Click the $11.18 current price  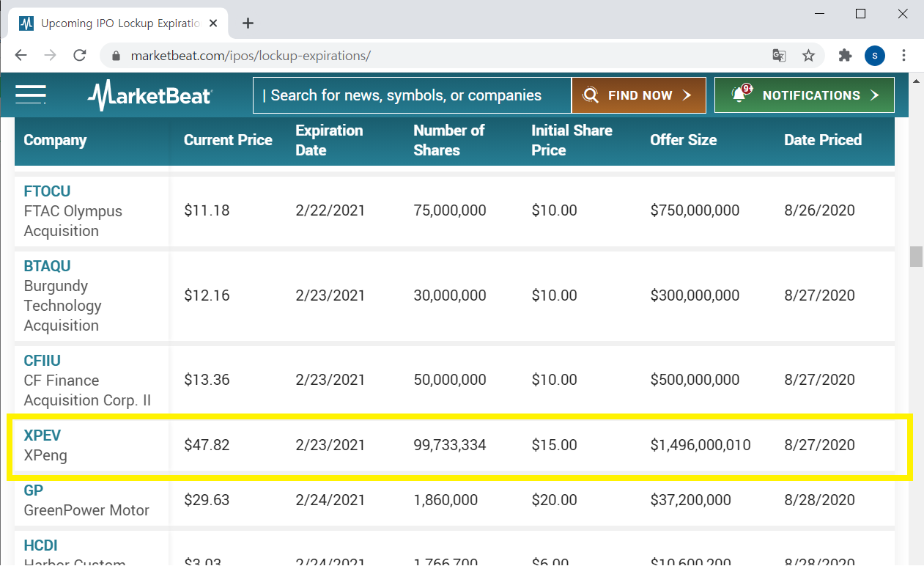coord(207,211)
